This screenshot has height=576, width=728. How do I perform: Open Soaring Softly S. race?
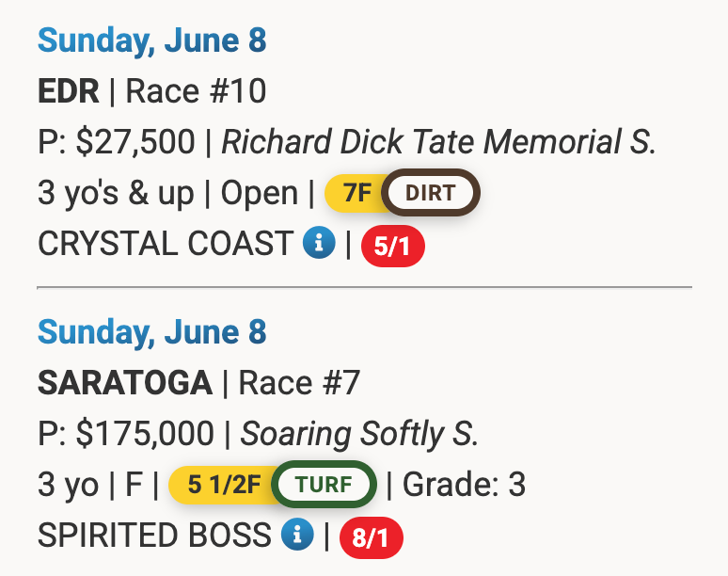360,434
